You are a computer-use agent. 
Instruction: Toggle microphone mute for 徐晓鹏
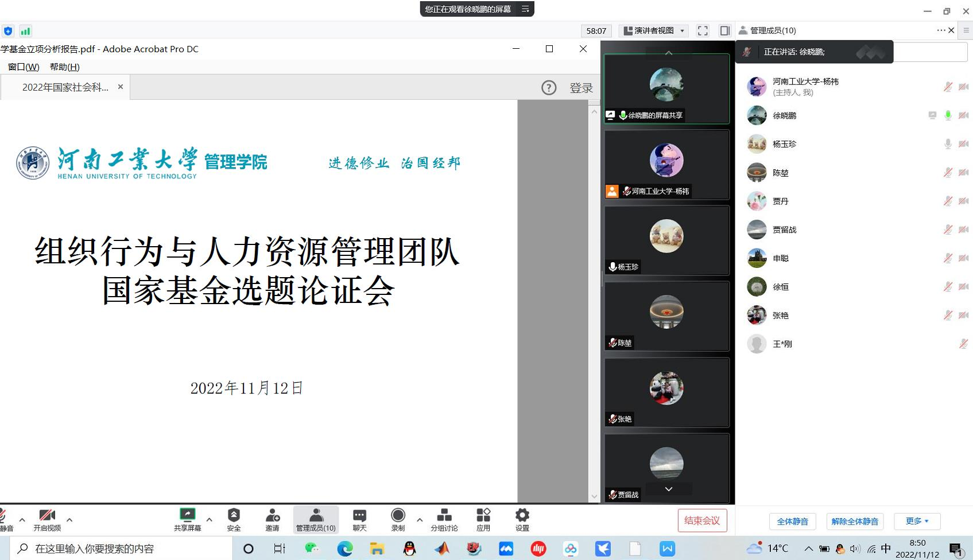pos(948,115)
